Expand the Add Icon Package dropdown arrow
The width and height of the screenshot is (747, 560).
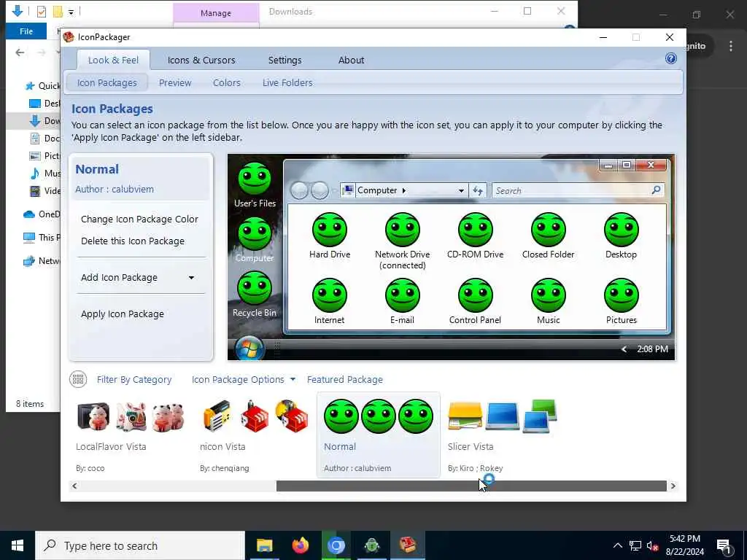pos(191,278)
